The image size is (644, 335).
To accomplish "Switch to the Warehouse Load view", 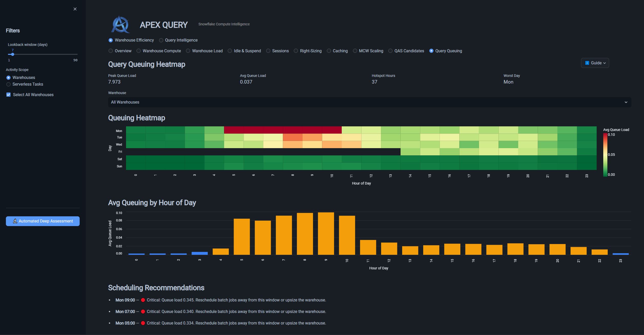I will [204, 51].
